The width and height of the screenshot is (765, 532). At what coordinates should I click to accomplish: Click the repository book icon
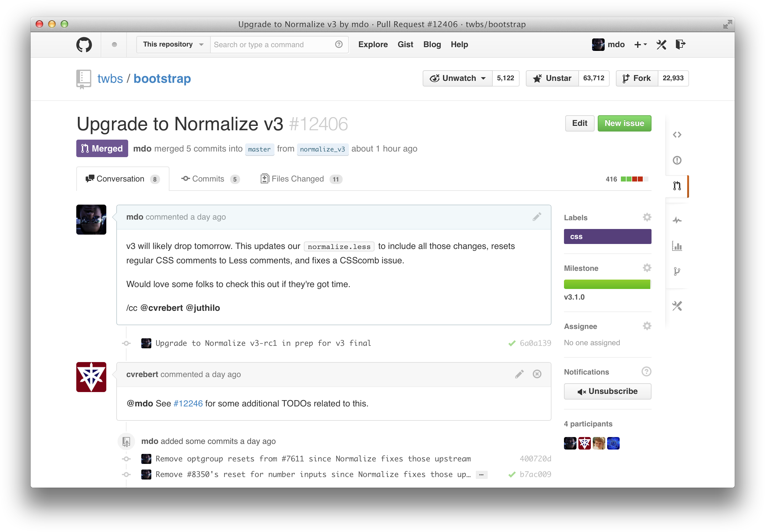(84, 79)
